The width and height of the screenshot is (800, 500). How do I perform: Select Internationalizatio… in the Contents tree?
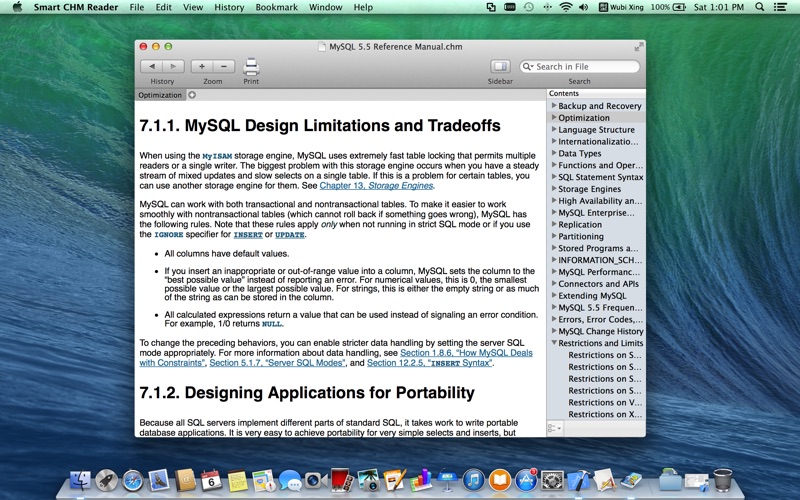click(598, 141)
